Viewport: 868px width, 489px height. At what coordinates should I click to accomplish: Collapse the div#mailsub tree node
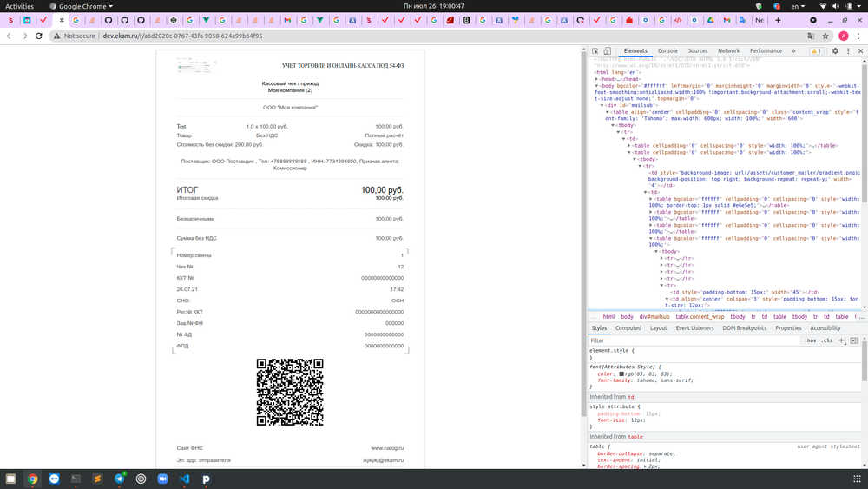pyautogui.click(x=602, y=104)
